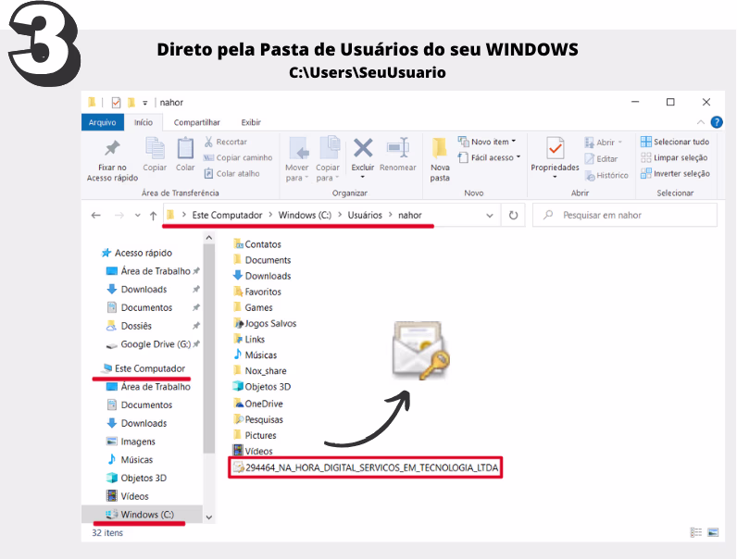Select the Documents folder in file list

click(x=262, y=260)
